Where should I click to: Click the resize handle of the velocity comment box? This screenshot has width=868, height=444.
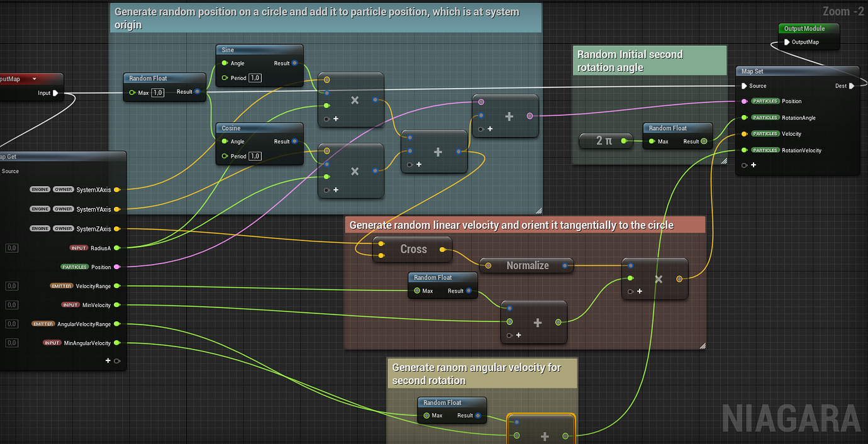[x=702, y=345]
